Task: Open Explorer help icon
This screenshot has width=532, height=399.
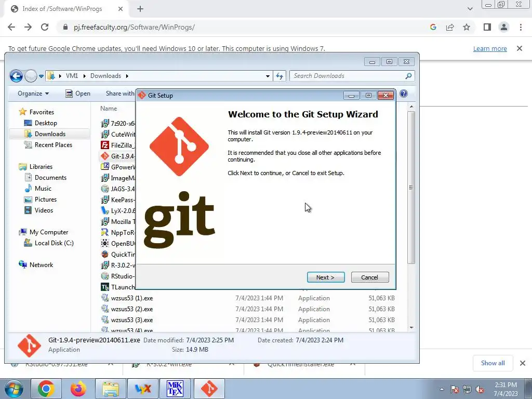Action: (x=403, y=94)
